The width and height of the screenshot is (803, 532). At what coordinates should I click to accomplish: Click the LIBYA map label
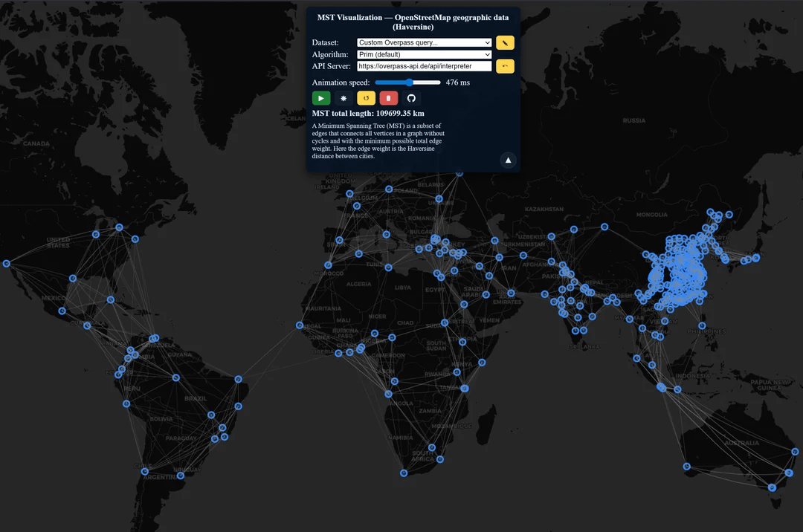pyautogui.click(x=402, y=288)
